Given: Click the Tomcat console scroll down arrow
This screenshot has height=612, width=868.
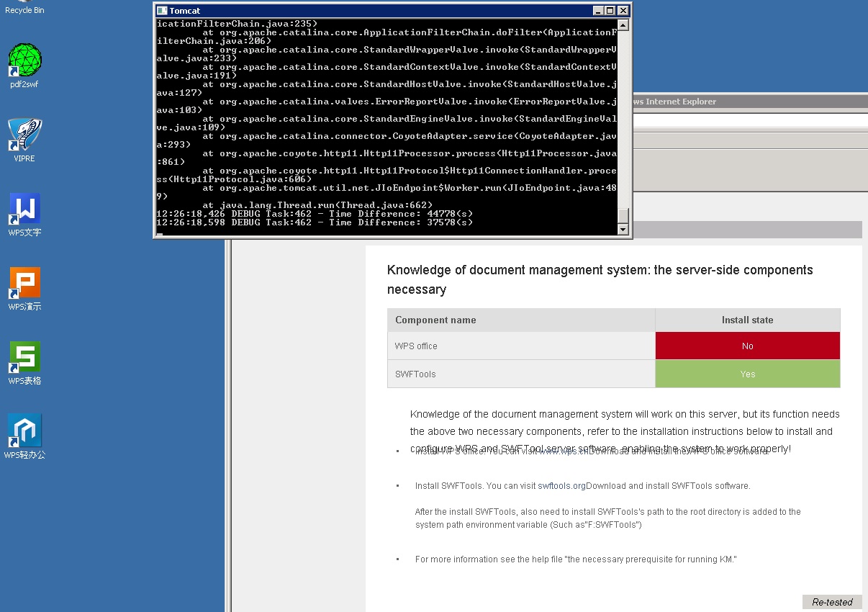Looking at the screenshot, I should pos(623,229).
